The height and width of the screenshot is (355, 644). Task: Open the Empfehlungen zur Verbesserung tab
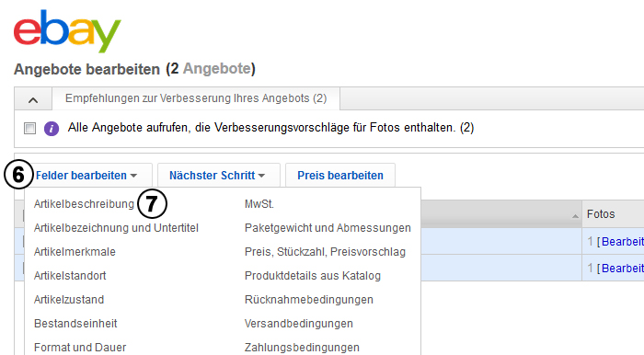point(196,98)
